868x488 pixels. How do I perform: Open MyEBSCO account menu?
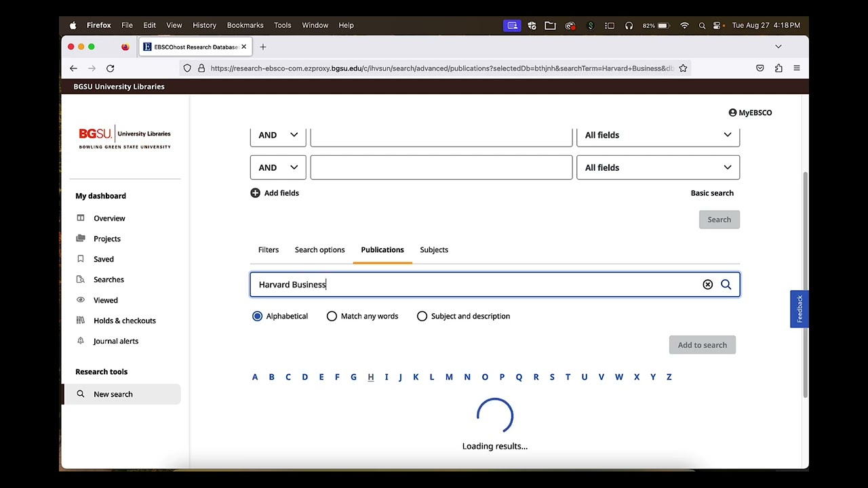pyautogui.click(x=750, y=113)
